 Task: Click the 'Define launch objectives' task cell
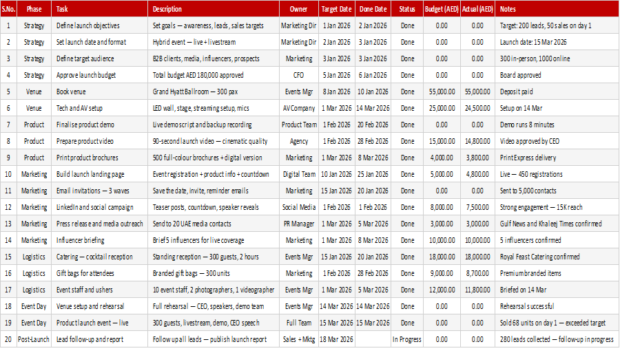click(x=99, y=25)
